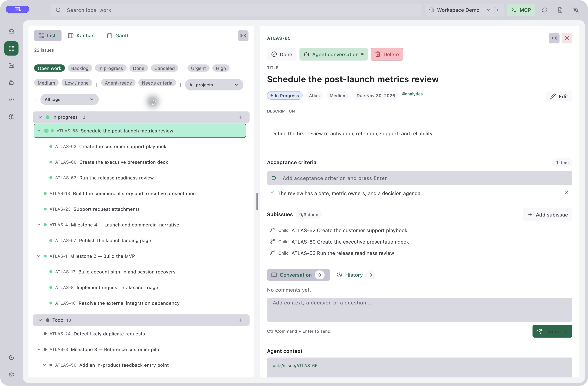
Task: Select the Conversation tab
Action: 298,275
